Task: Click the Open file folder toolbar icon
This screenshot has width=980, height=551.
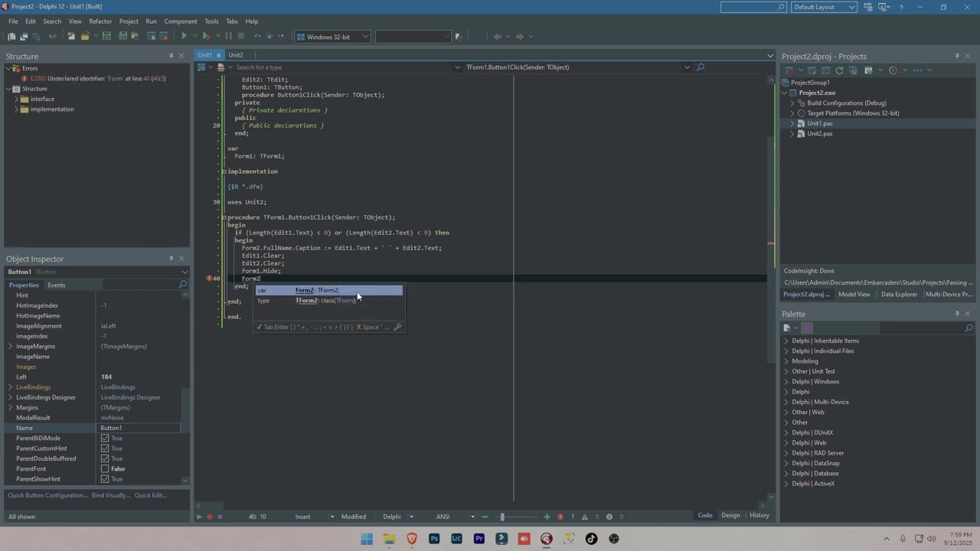Action: coord(85,36)
